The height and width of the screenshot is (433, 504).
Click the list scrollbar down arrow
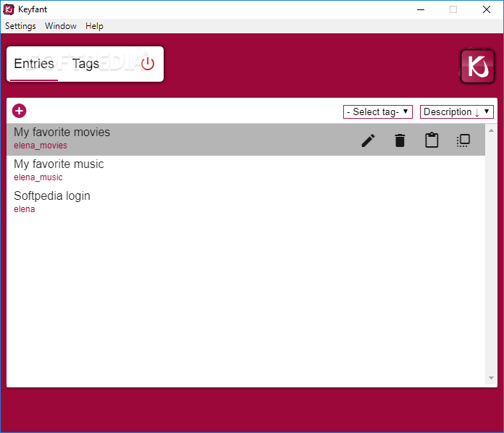pos(491,378)
